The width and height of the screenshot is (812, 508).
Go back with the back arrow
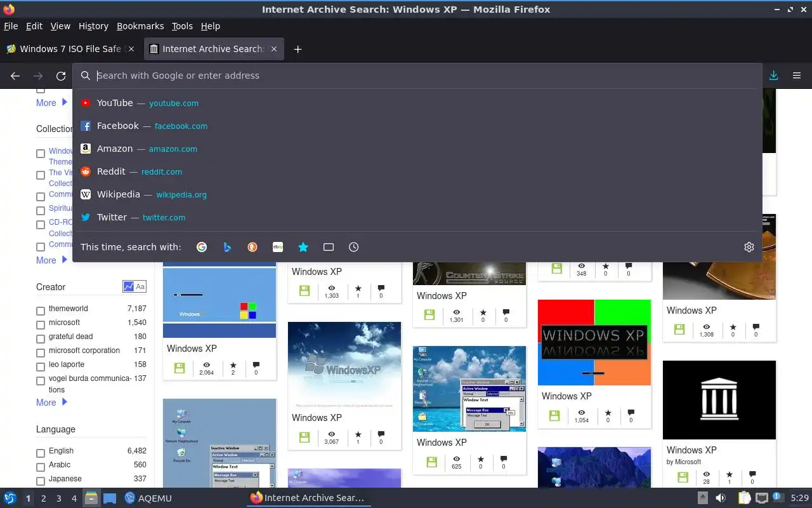15,76
